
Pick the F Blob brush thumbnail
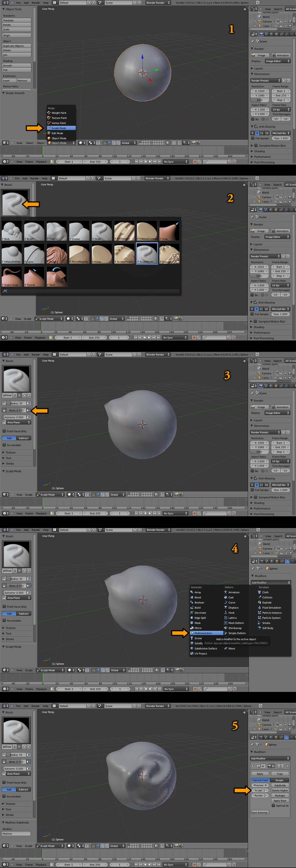(12, 231)
